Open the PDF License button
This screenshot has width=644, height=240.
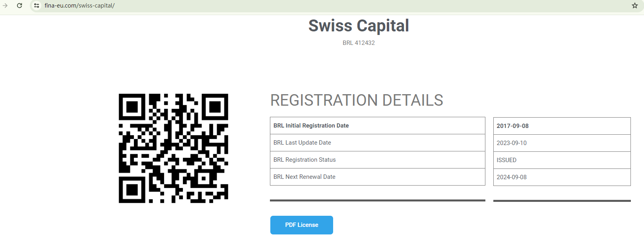point(302,225)
